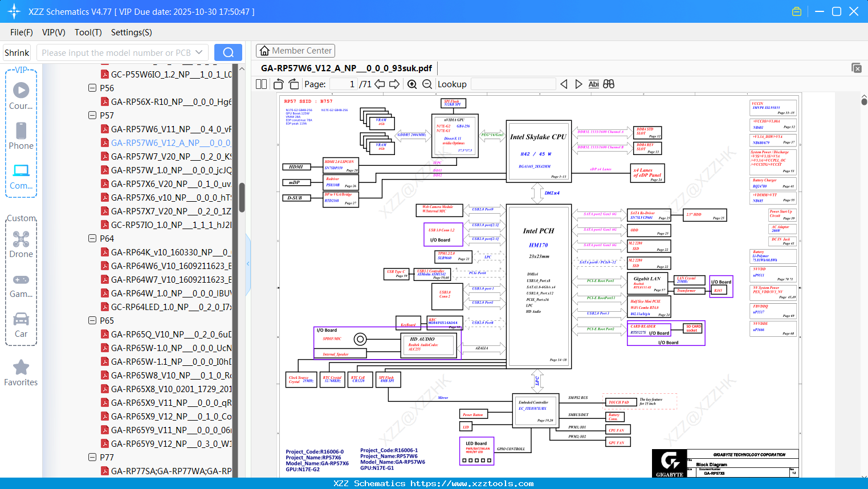Viewport: 868px width, 489px height.
Task: Open the VIP(V) menu
Action: click(x=54, y=32)
